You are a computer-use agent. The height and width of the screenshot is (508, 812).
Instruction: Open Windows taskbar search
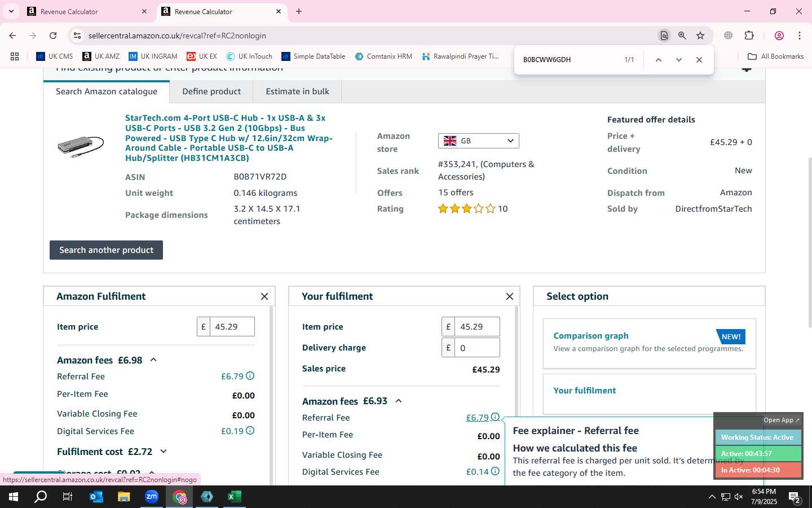(x=41, y=497)
